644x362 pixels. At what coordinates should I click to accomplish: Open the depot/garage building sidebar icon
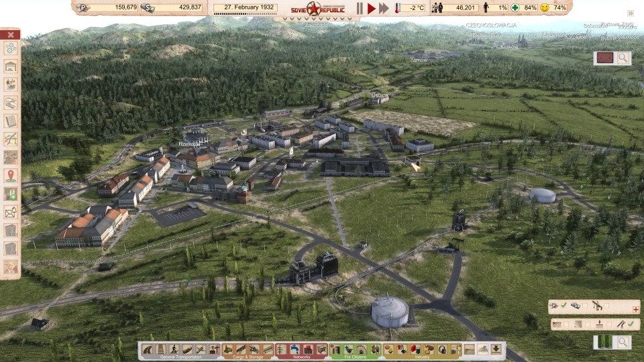click(x=11, y=66)
